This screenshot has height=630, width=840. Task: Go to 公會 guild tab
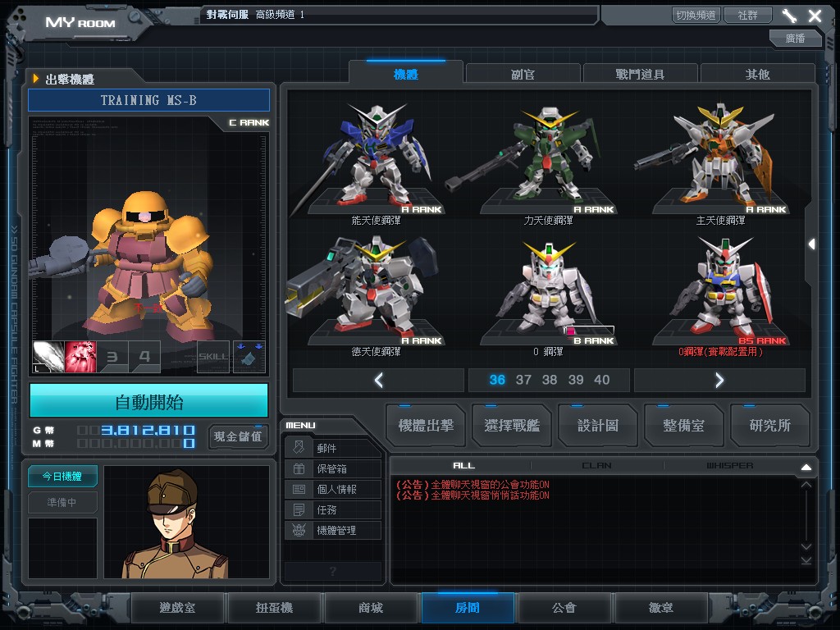click(564, 608)
